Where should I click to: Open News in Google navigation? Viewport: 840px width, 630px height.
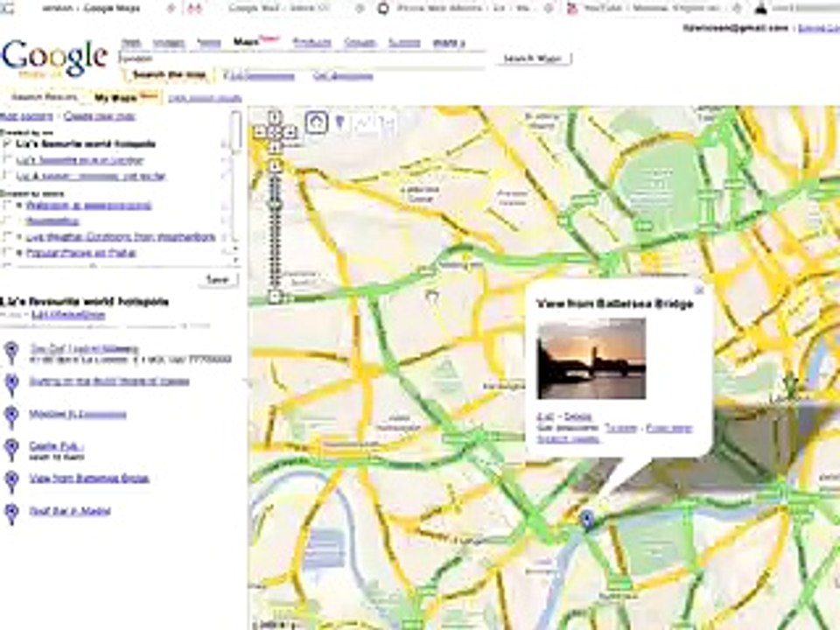[x=209, y=43]
